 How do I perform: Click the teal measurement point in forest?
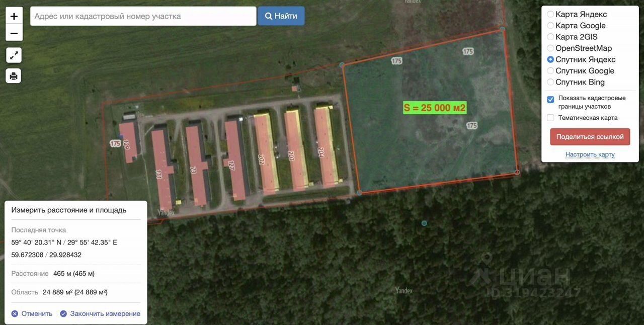click(424, 223)
